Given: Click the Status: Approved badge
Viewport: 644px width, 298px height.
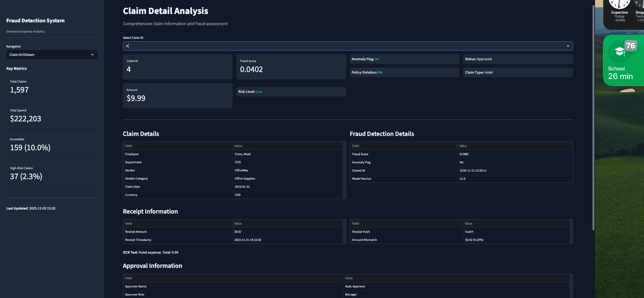Looking at the screenshot, I should [x=518, y=59].
